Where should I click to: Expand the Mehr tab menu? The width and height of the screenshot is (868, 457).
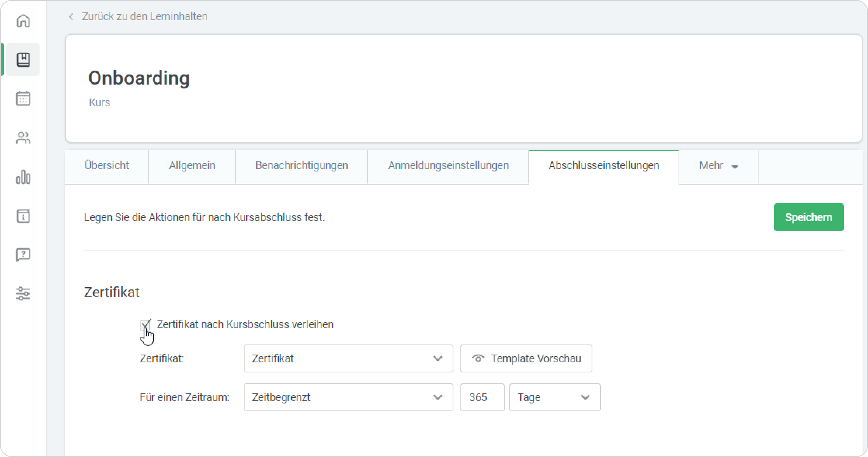[x=718, y=166]
